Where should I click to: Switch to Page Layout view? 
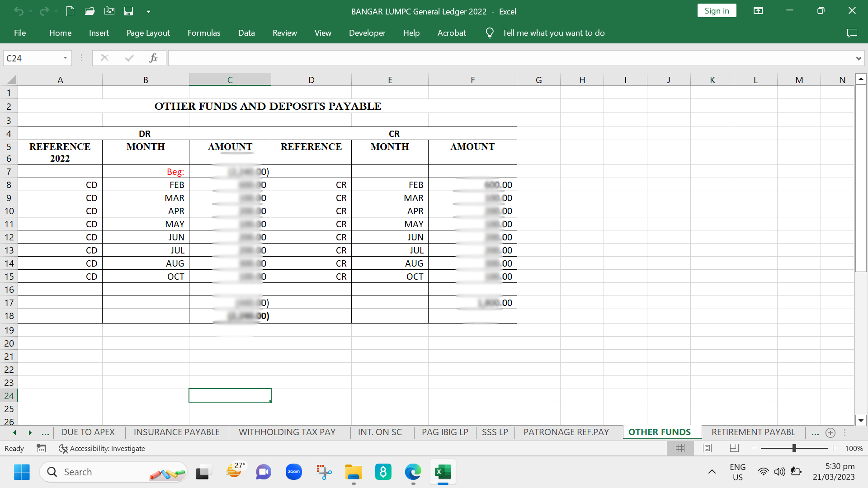point(708,448)
